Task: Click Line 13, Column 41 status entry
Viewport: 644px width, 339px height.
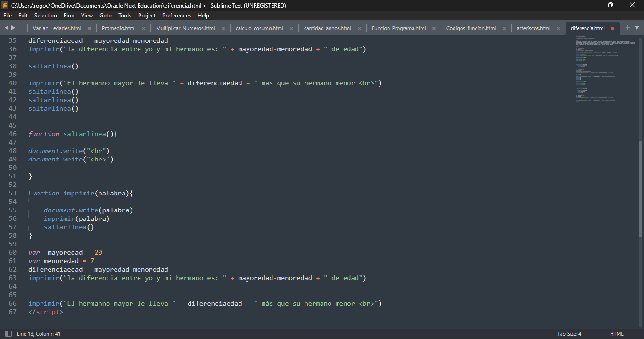Action: coord(39,334)
